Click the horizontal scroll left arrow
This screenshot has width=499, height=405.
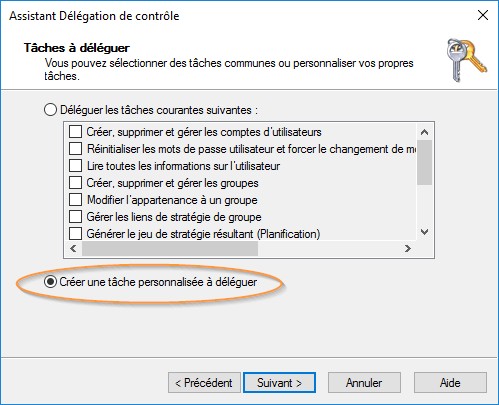tap(73, 248)
